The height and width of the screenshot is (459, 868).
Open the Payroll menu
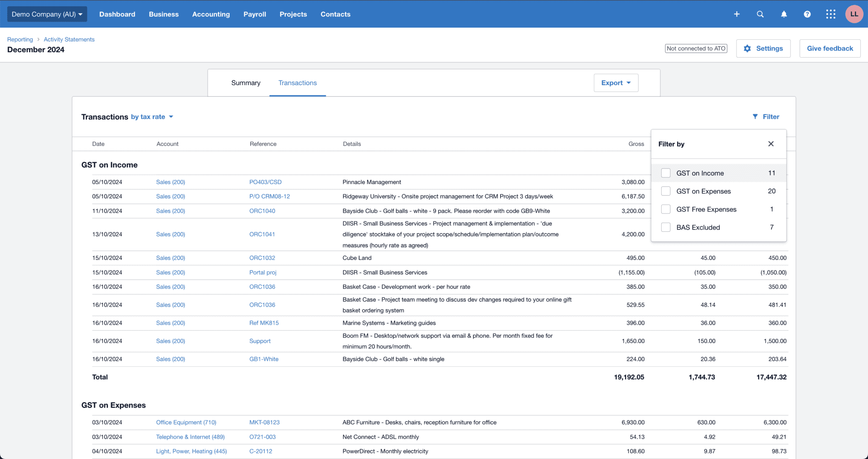(x=254, y=14)
